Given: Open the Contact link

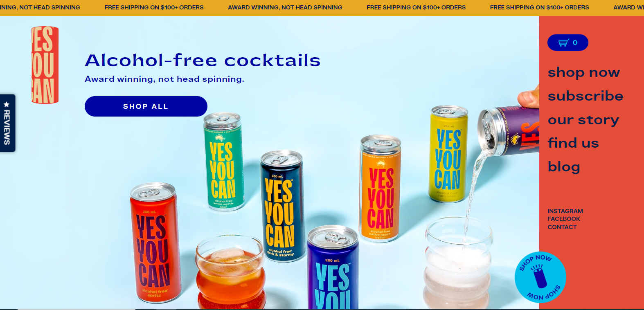Looking at the screenshot, I should click(x=562, y=227).
